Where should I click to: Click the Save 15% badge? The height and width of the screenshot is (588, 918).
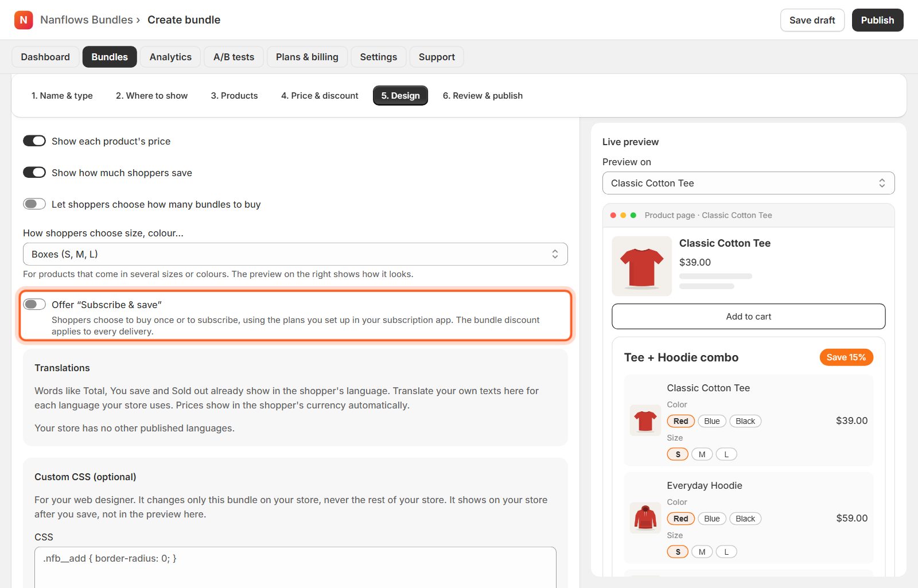coord(846,357)
